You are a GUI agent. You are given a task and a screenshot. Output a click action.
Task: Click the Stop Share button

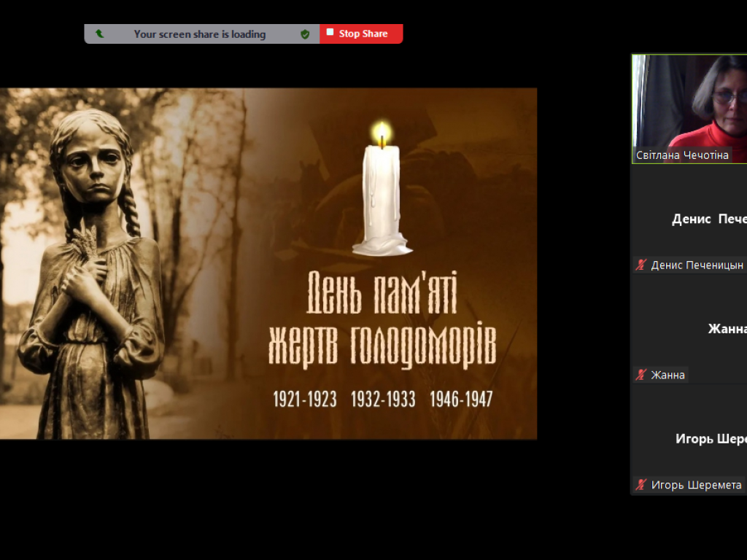[x=362, y=34]
